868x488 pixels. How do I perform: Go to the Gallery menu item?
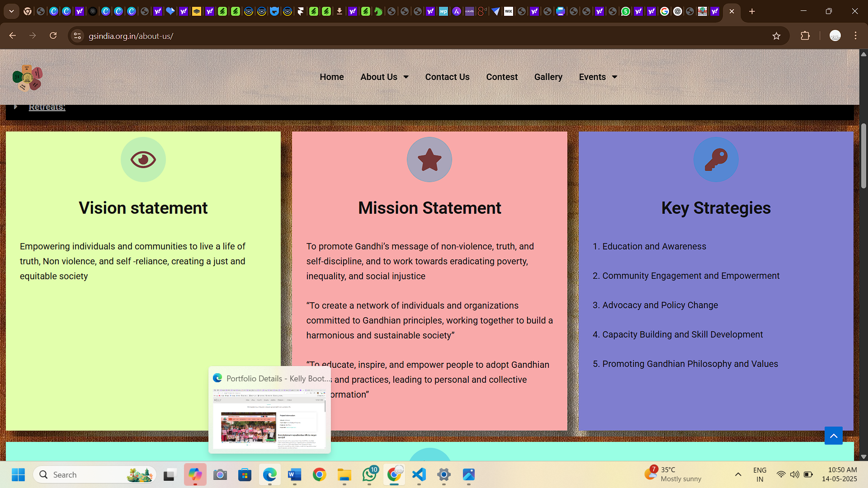tap(548, 77)
